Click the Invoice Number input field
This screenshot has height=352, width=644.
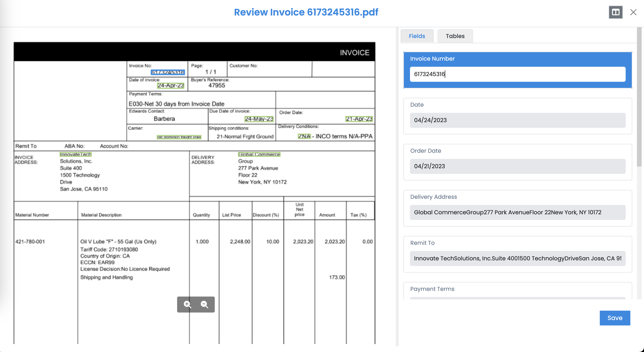[517, 74]
